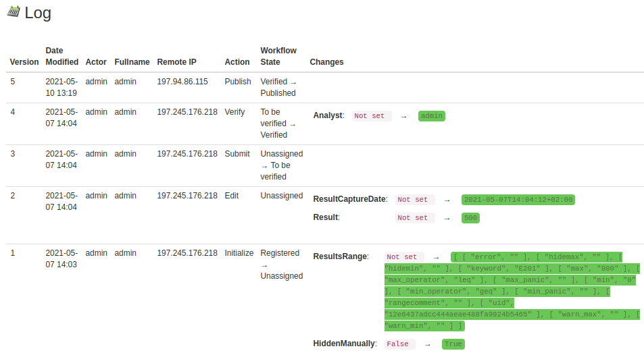Screen dimensions: 644x355
Task: Click the green 'True' HiddenManually value
Action: tap(453, 344)
